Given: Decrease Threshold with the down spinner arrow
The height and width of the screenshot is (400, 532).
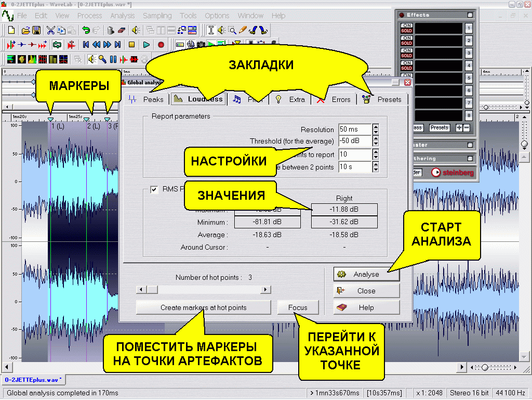Looking at the screenshot, I should 376,144.
